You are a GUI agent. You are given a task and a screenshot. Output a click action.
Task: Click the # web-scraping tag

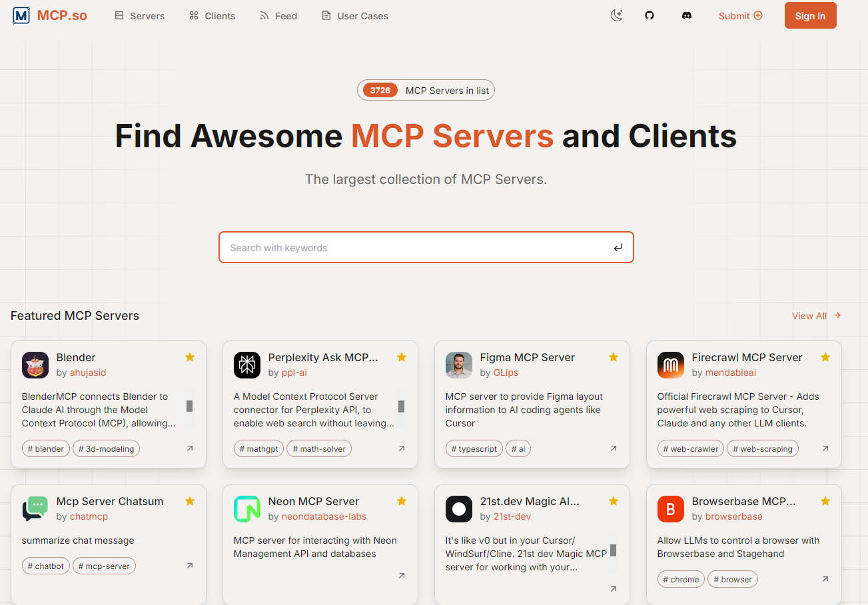pos(763,448)
